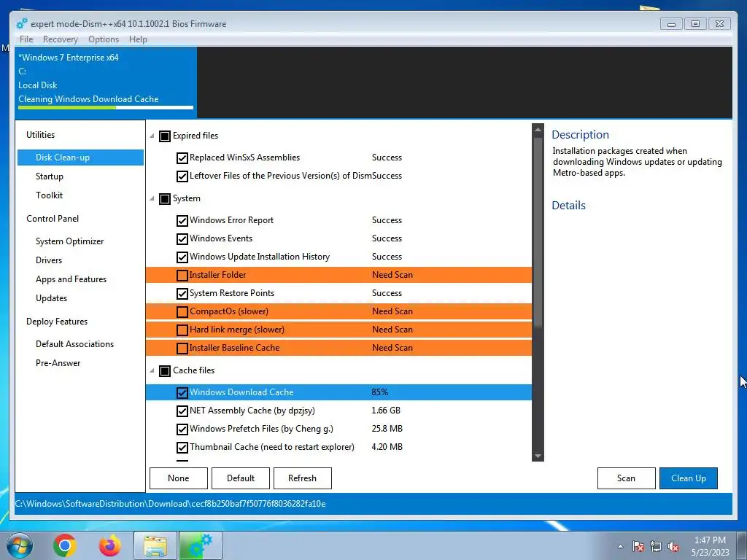Click the Details heading

pos(568,205)
